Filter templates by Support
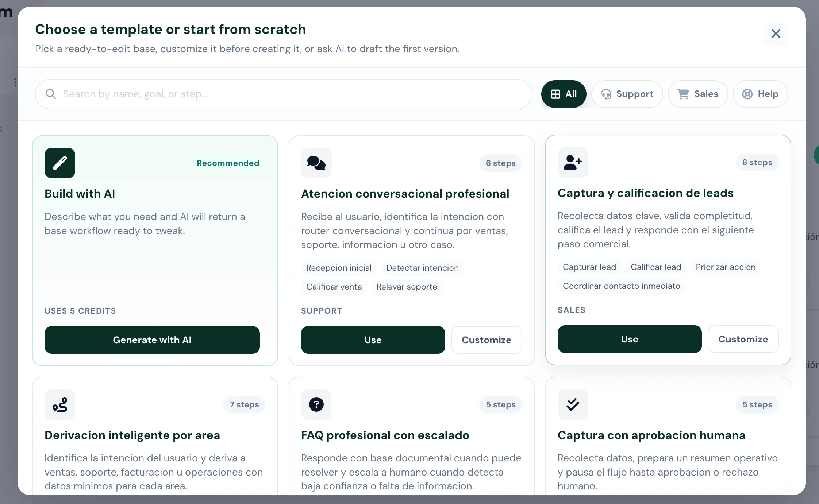 tap(627, 94)
